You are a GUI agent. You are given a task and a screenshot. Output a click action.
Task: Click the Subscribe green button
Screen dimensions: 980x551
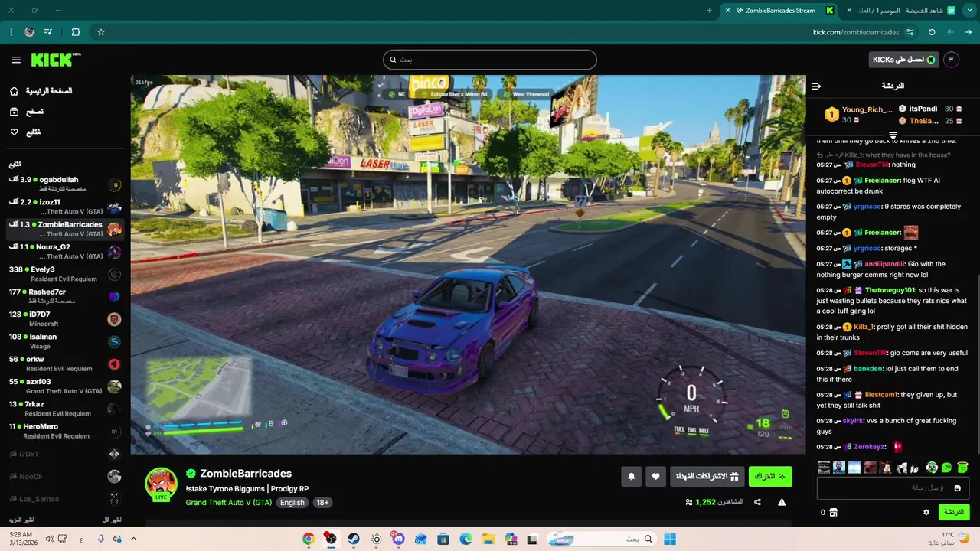tap(770, 476)
